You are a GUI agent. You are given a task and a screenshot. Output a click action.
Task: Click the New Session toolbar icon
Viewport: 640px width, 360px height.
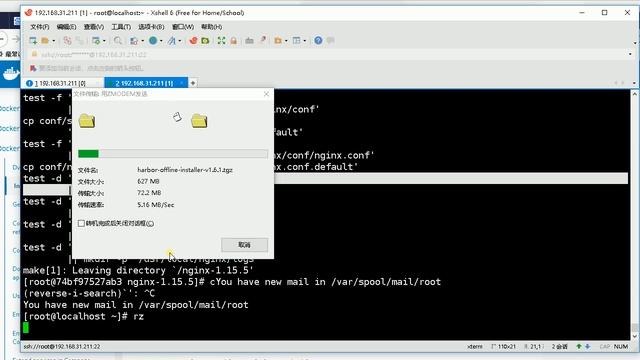tap(33, 40)
